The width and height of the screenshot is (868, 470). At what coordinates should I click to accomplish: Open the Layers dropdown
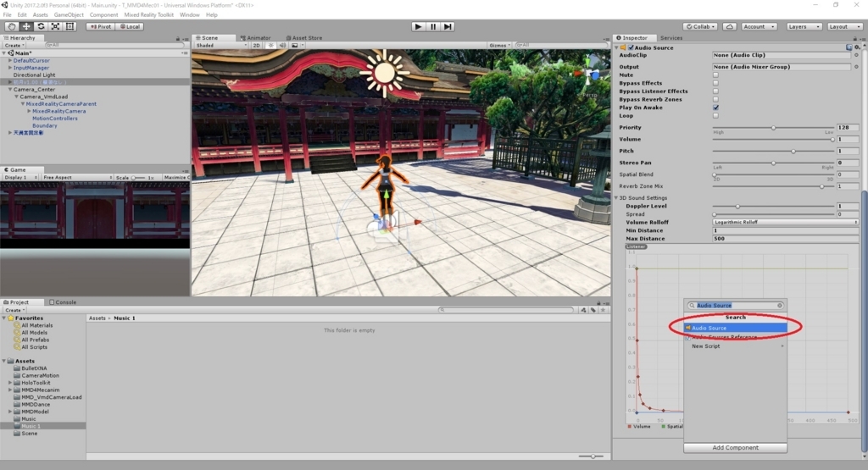804,26
